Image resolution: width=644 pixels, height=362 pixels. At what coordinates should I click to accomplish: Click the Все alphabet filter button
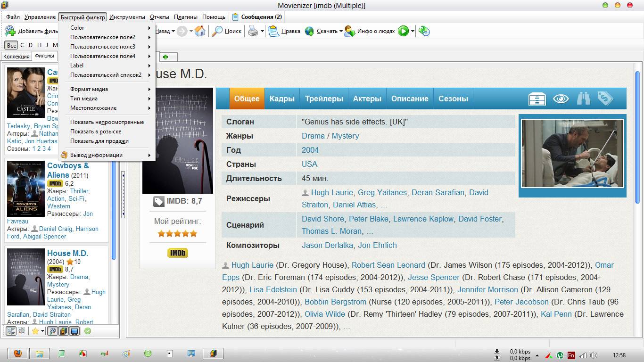click(11, 45)
